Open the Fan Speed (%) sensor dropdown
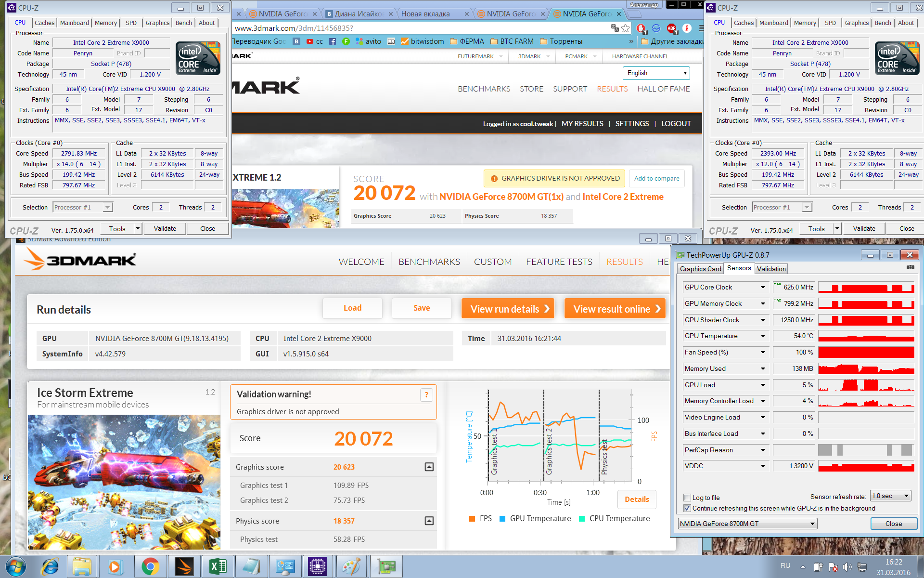Image resolution: width=924 pixels, height=578 pixels. (x=763, y=352)
